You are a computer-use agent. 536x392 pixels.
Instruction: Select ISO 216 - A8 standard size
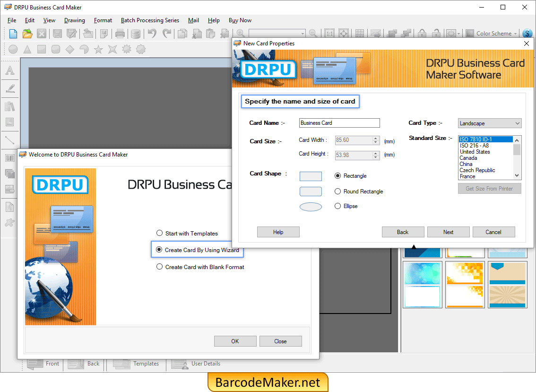485,145
